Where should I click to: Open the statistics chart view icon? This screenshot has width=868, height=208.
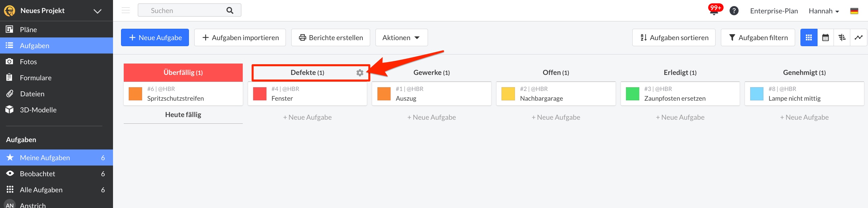(859, 37)
